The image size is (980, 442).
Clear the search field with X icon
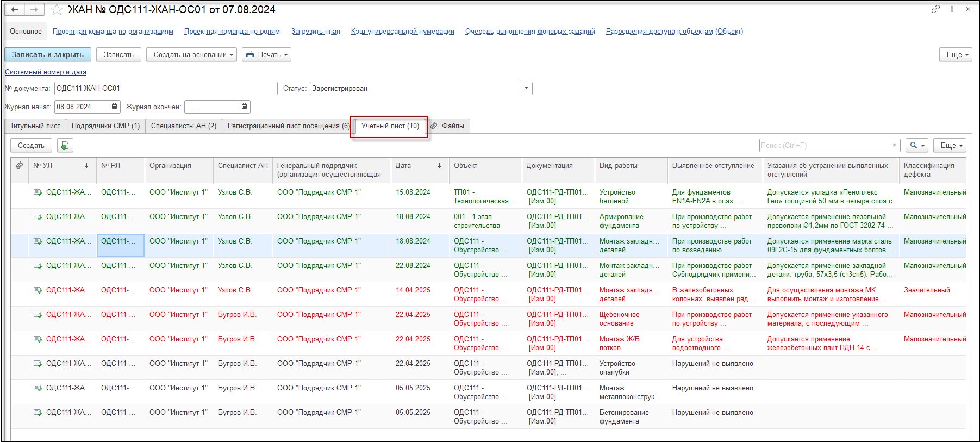894,145
